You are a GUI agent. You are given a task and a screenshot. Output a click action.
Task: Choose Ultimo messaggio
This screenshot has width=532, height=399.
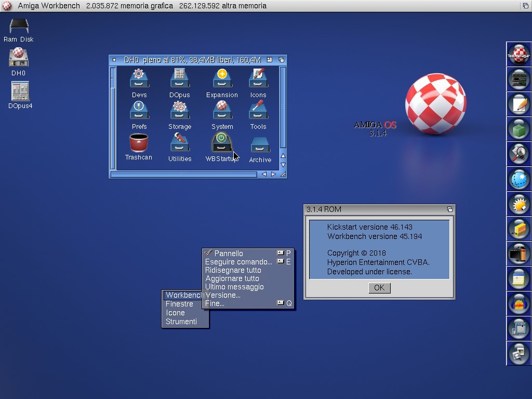(248, 287)
